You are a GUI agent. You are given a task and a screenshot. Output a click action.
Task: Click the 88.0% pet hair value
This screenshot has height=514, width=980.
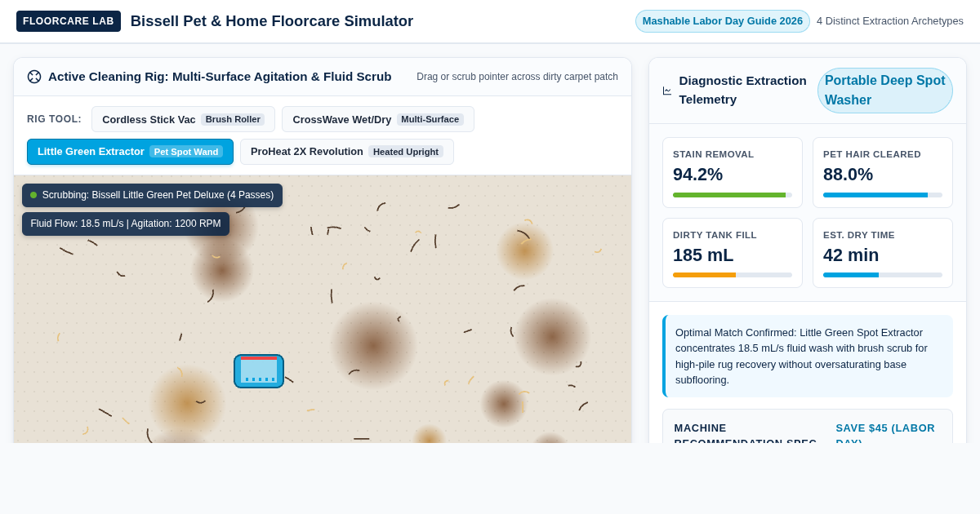[848, 175]
